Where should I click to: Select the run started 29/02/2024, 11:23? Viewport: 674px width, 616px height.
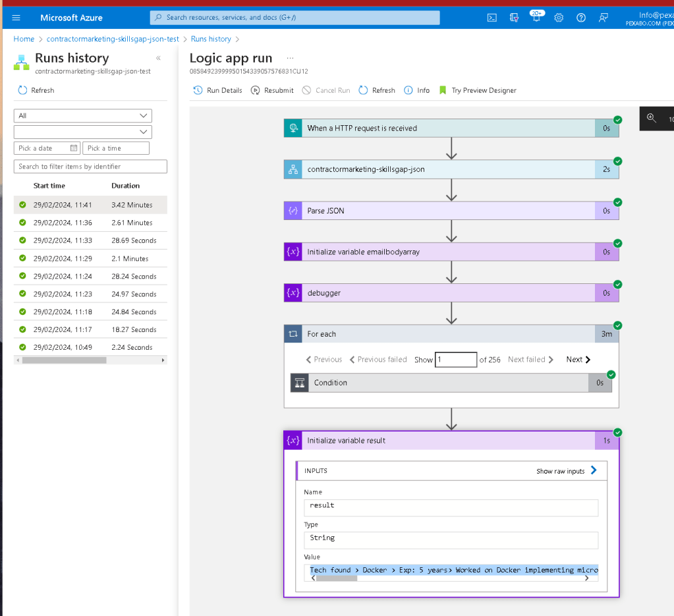click(x=90, y=294)
